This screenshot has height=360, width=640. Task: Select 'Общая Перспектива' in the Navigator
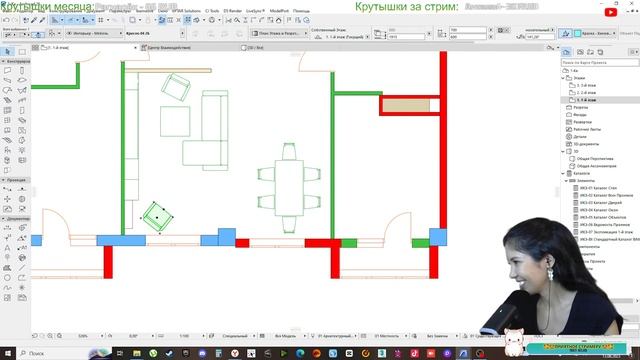[595, 159]
